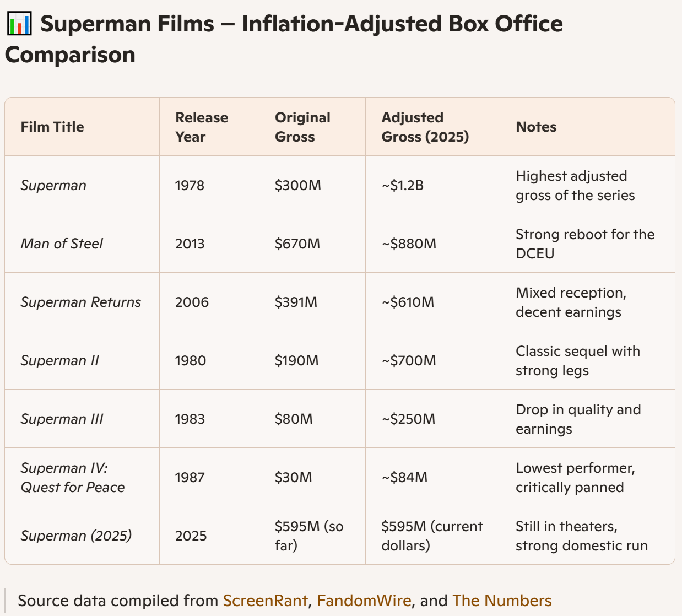682x616 pixels.
Task: Click the ~$1.2B adjusted gross cell
Action: 433,185
